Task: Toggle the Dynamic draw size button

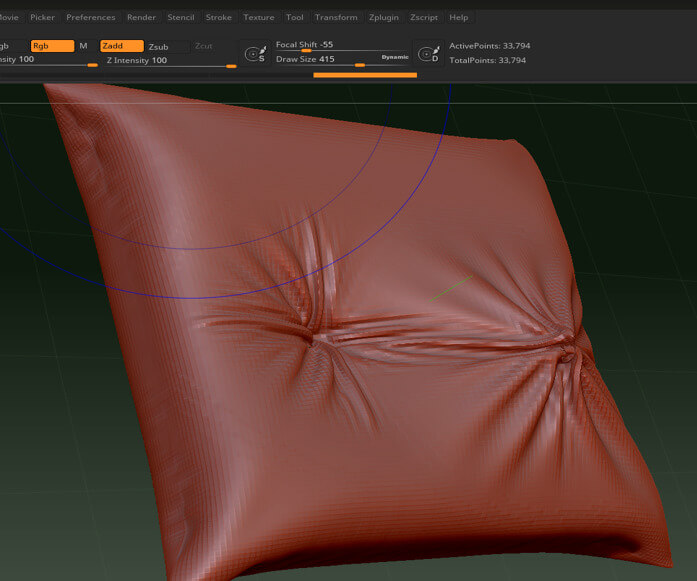Action: (x=395, y=58)
